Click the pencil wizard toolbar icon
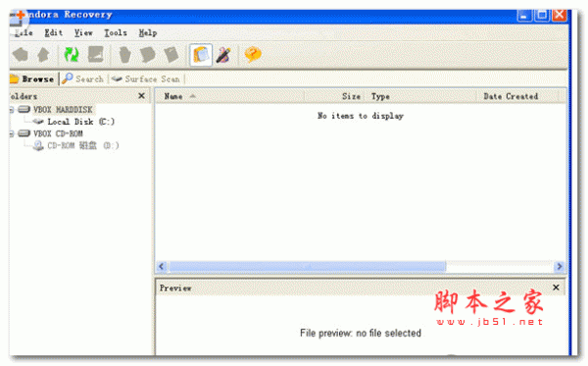The height and width of the screenshot is (366, 588). [224, 55]
